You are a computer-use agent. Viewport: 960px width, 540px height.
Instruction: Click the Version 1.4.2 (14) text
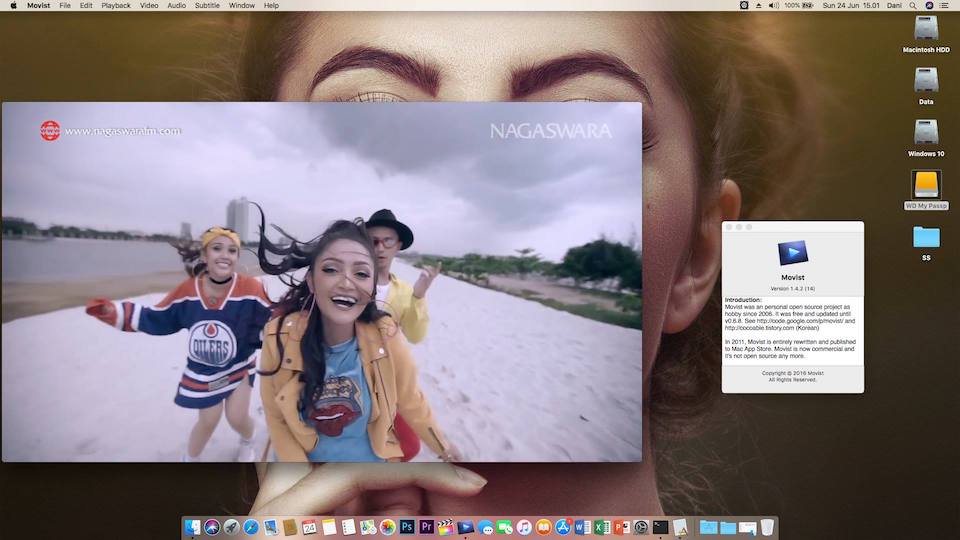793,288
